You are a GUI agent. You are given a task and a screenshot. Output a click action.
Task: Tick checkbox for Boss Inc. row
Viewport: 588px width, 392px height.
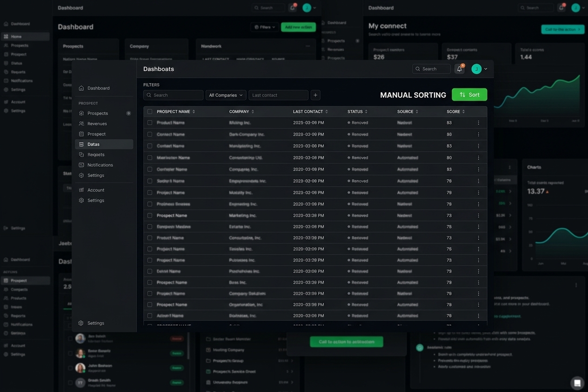[150, 283]
